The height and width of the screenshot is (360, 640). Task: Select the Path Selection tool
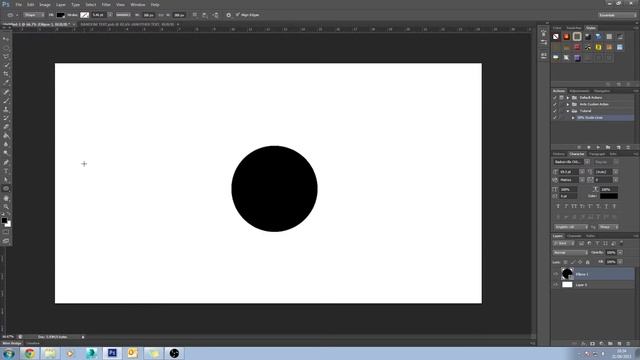[6, 180]
